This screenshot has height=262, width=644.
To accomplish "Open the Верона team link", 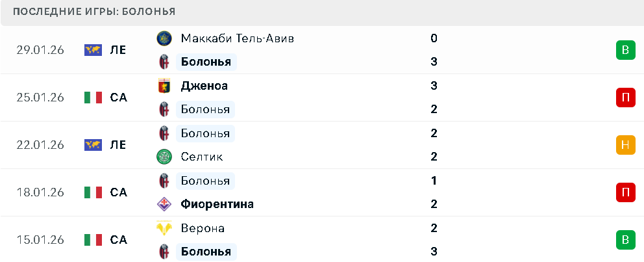I will (x=203, y=228).
